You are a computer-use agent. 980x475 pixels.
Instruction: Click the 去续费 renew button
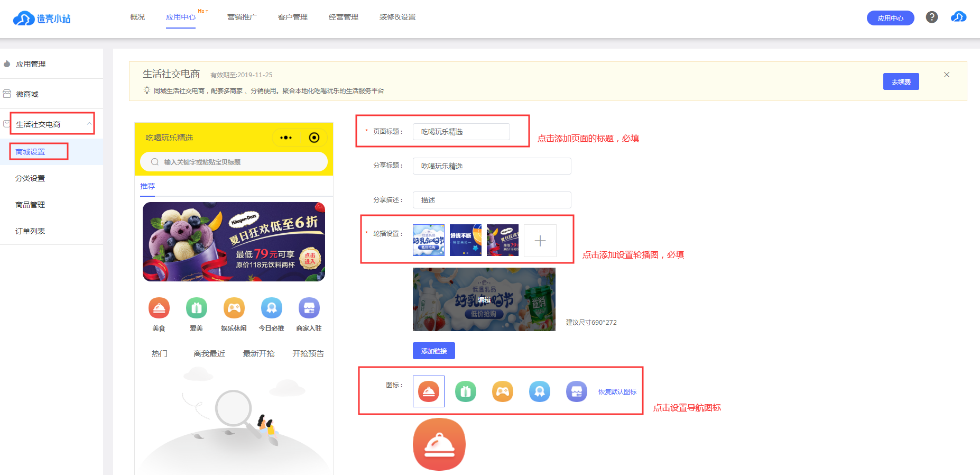pos(901,81)
